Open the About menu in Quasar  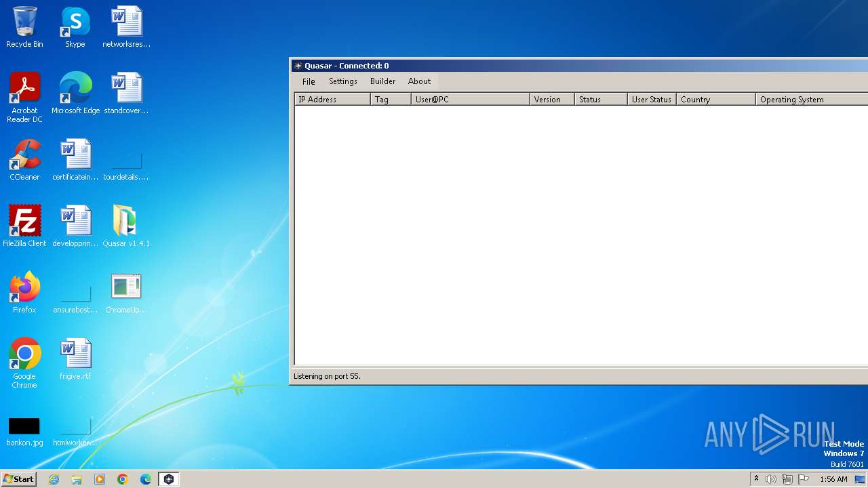coord(419,81)
